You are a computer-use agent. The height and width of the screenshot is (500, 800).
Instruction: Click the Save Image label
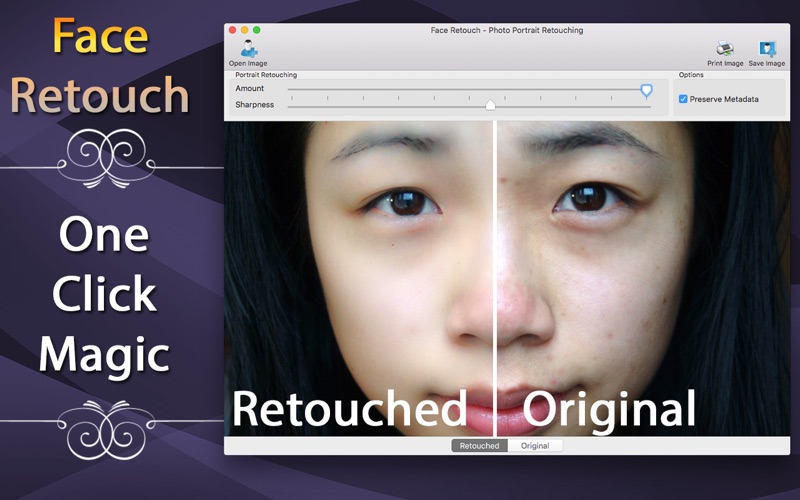pyautogui.click(x=767, y=63)
